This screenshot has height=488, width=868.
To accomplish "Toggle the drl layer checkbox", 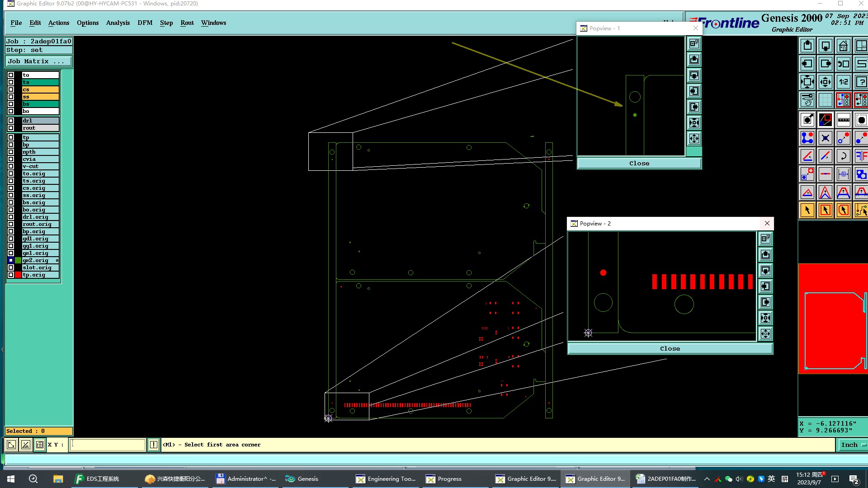I will pos(11,121).
